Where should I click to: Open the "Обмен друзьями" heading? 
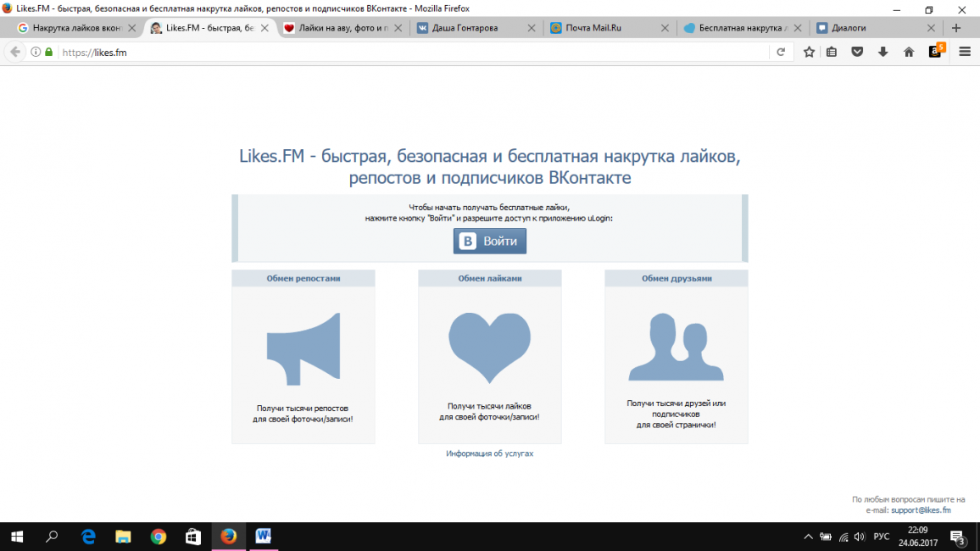point(677,279)
